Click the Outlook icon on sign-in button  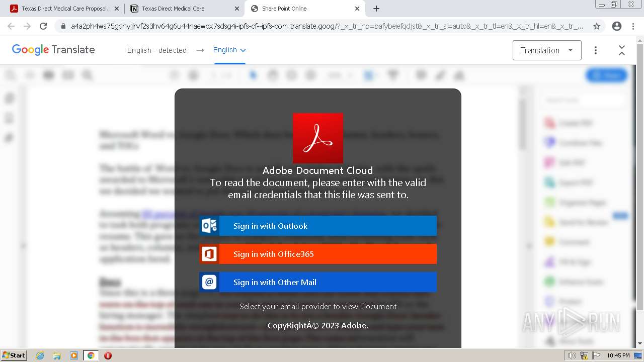209,226
